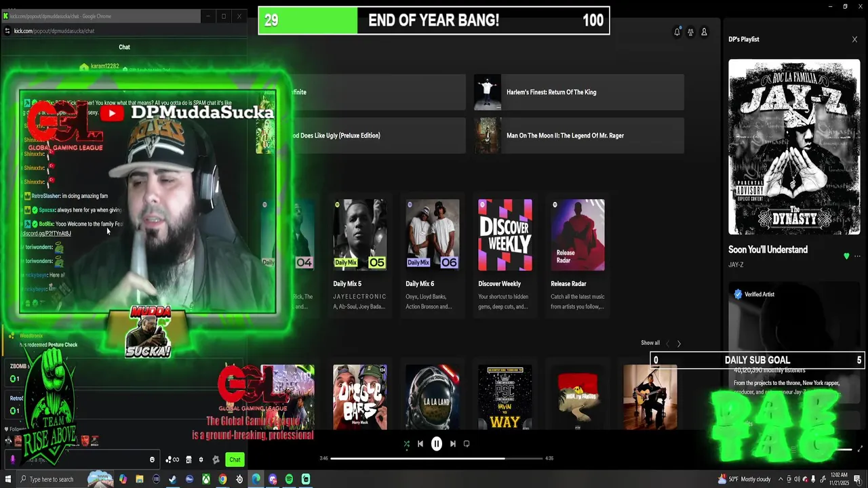Open the Windows Start menu
This screenshot has height=488, width=868.
[x=8, y=479]
